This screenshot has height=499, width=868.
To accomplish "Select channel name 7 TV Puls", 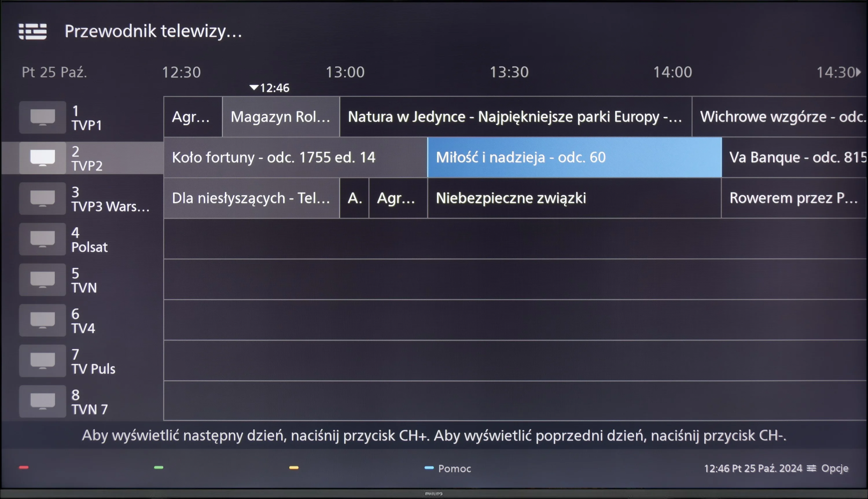I will coord(93,362).
